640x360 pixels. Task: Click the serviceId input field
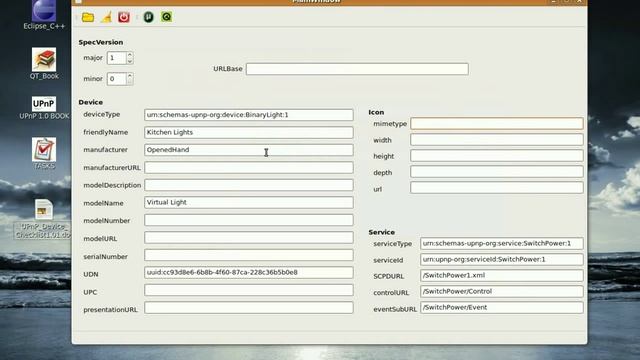(x=502, y=259)
